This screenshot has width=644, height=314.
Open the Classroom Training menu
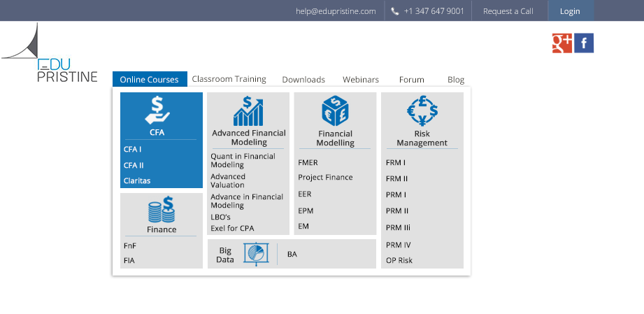(x=229, y=79)
